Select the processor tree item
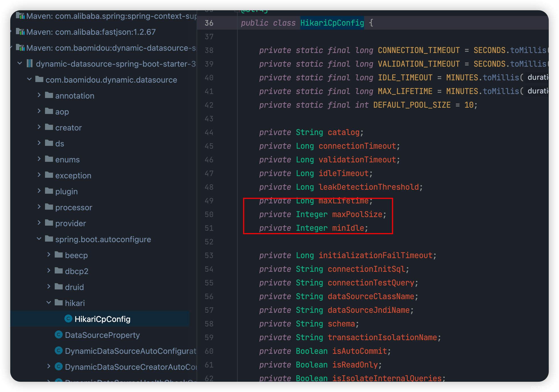559x392 pixels. [x=74, y=207]
